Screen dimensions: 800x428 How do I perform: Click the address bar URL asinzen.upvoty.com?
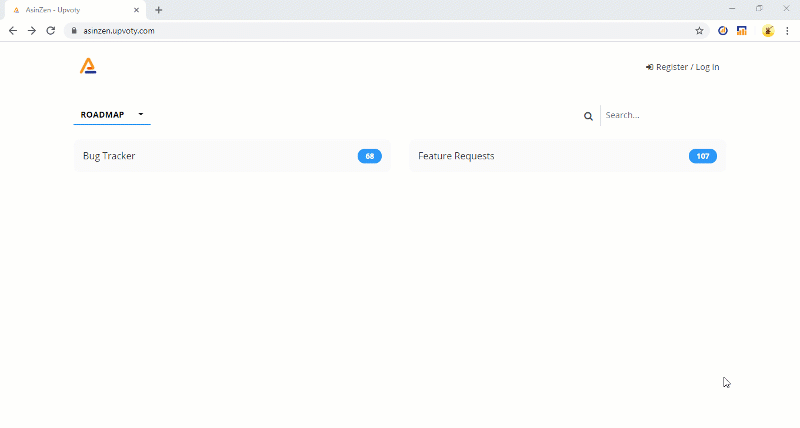click(x=119, y=31)
